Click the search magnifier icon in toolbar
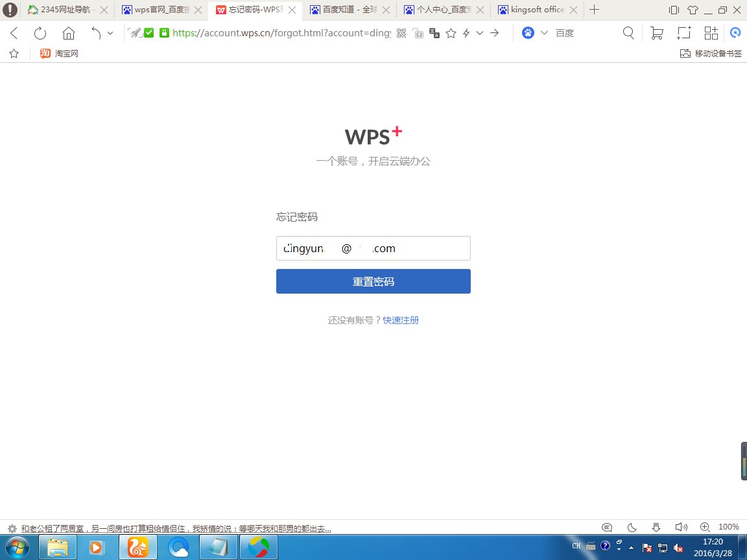747x560 pixels. [628, 32]
